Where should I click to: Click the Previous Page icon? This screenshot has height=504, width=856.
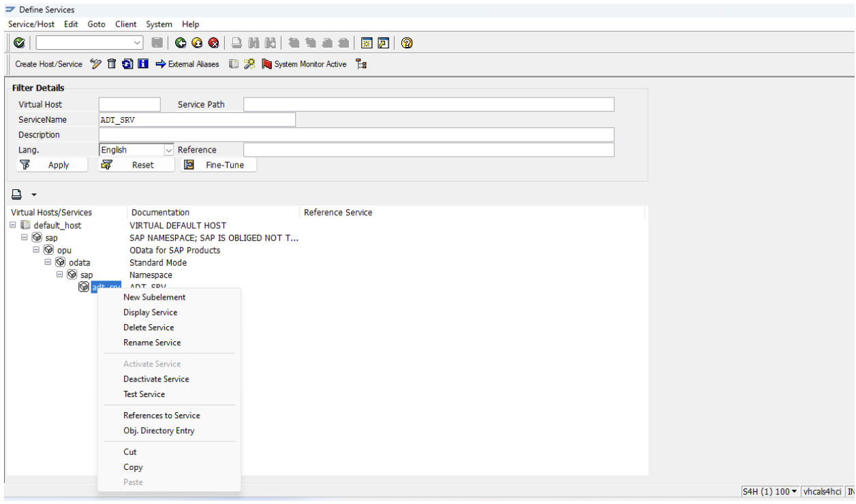click(311, 43)
